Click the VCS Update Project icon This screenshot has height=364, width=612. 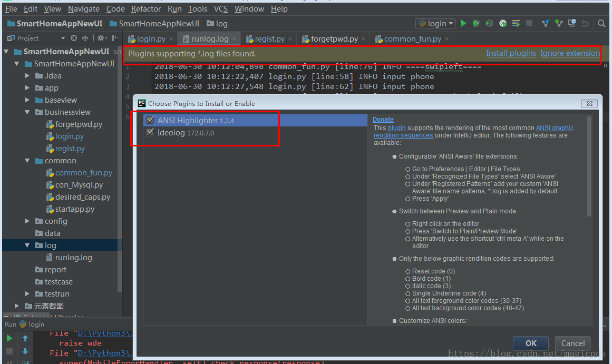point(546,23)
